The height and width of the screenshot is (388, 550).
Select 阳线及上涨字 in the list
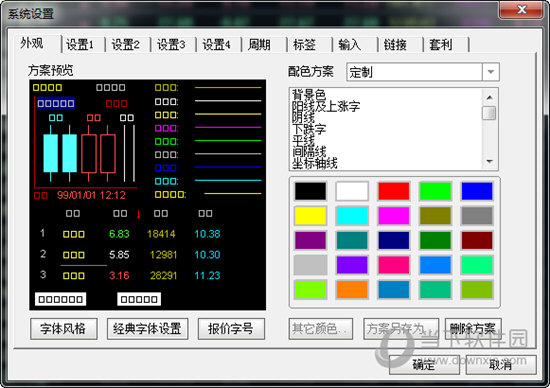326,106
